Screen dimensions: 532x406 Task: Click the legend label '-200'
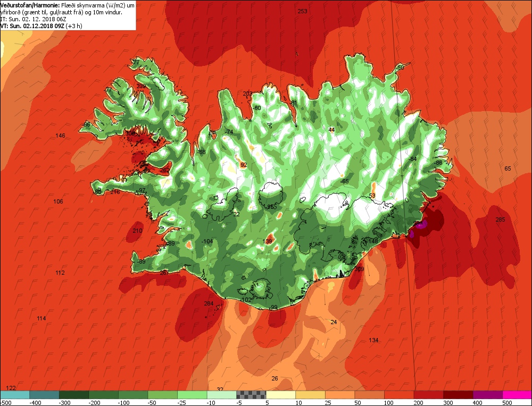click(x=94, y=403)
